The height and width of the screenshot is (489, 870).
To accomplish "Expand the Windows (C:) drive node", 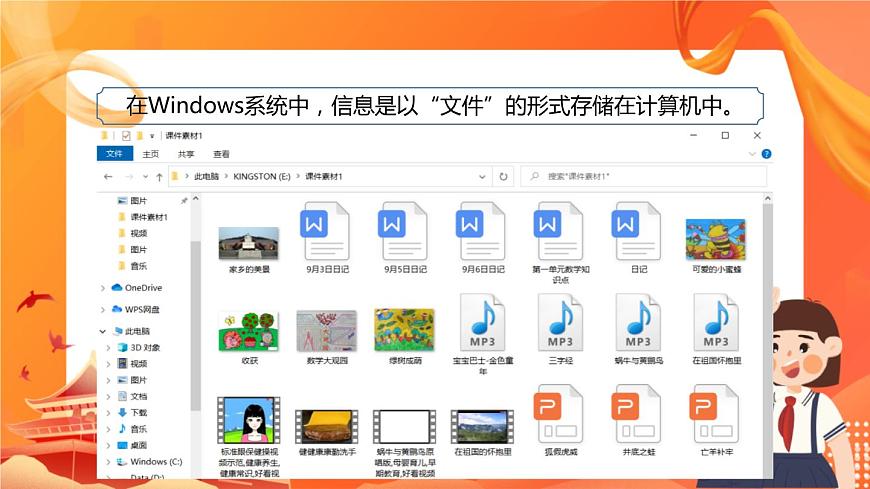I will point(108,462).
